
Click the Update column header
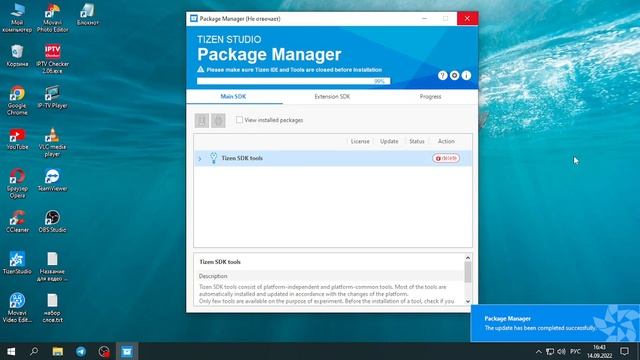click(x=389, y=141)
